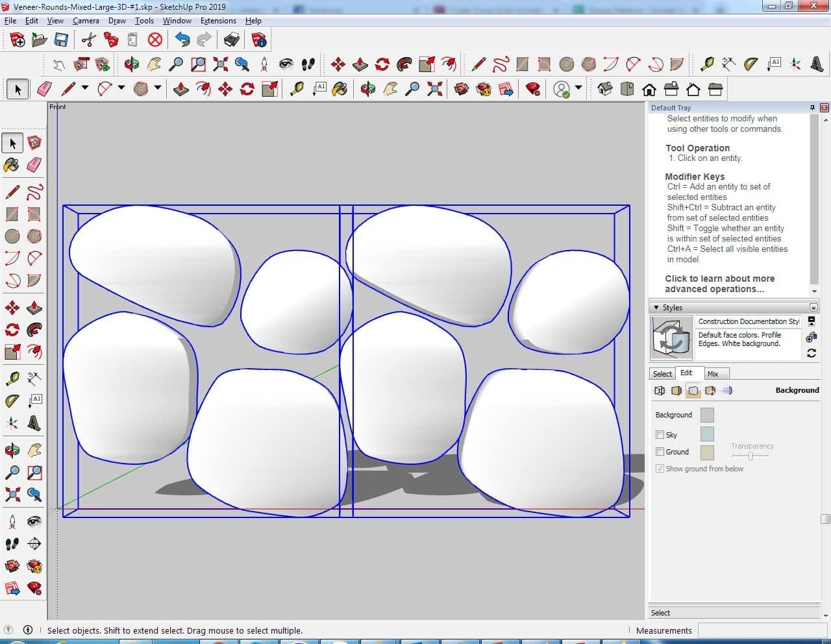Click the Undo arrow in top toolbar
This screenshot has width=831, height=644.
pos(182,40)
